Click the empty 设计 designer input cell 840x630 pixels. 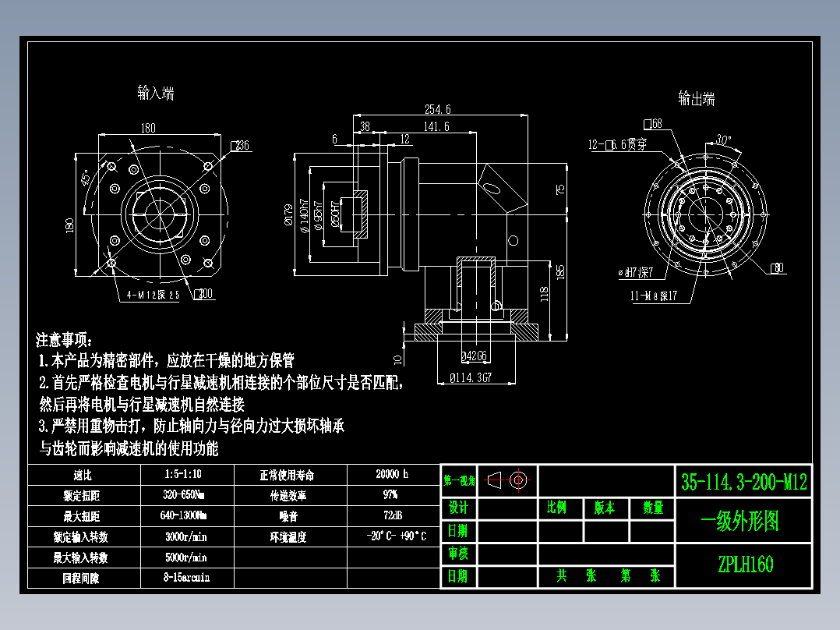(506, 507)
